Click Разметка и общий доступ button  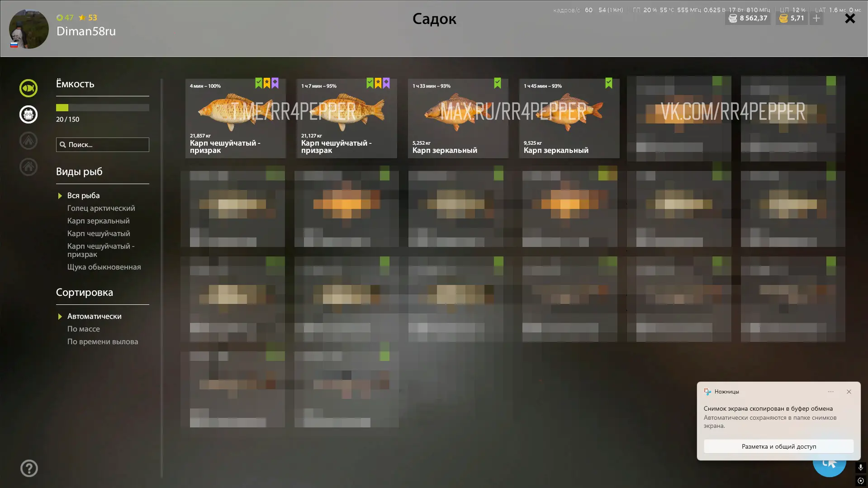[x=778, y=446]
